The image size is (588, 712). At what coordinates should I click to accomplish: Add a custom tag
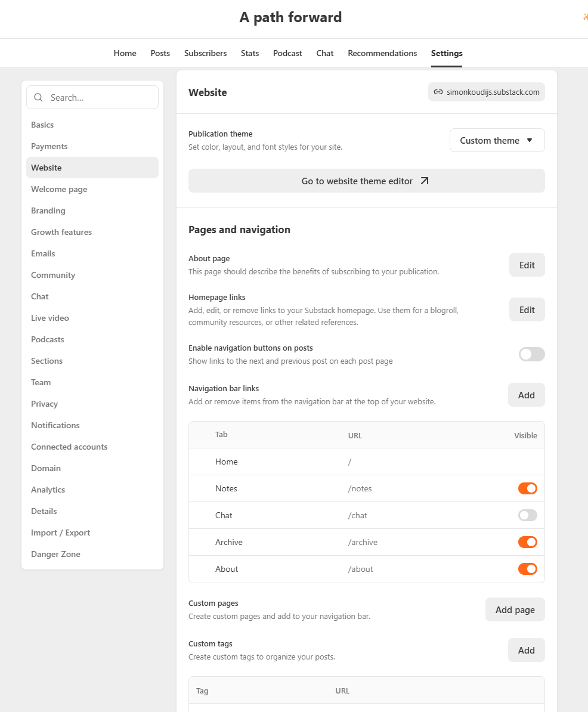(x=526, y=650)
